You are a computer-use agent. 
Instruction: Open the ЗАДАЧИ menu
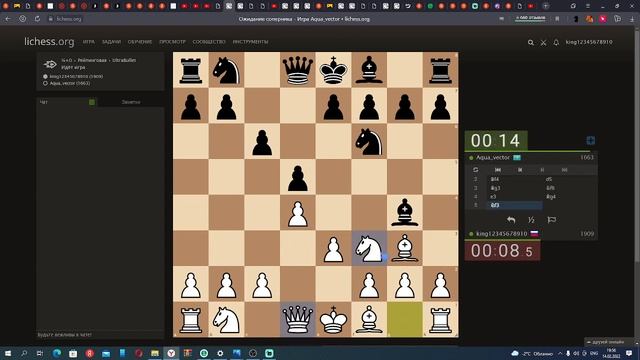click(x=111, y=42)
